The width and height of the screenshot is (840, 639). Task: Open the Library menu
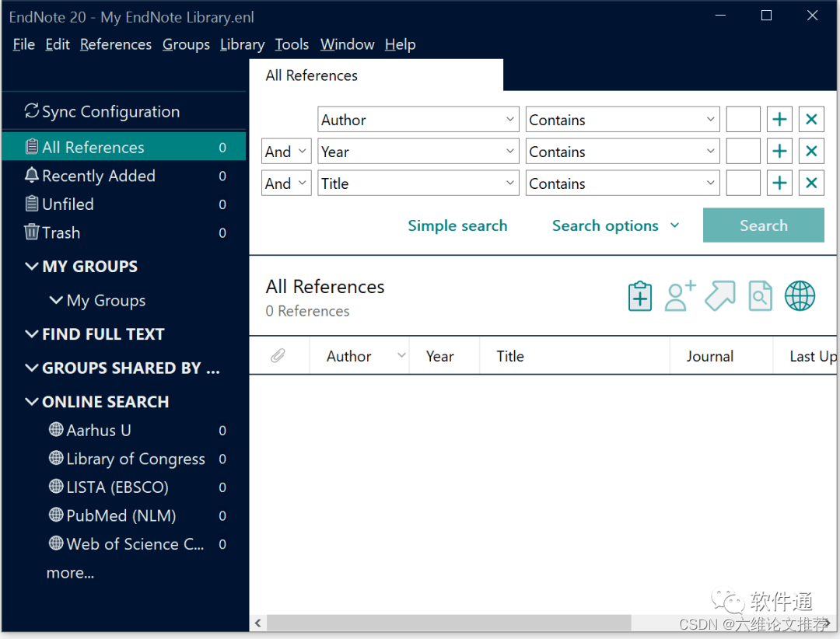[x=242, y=44]
